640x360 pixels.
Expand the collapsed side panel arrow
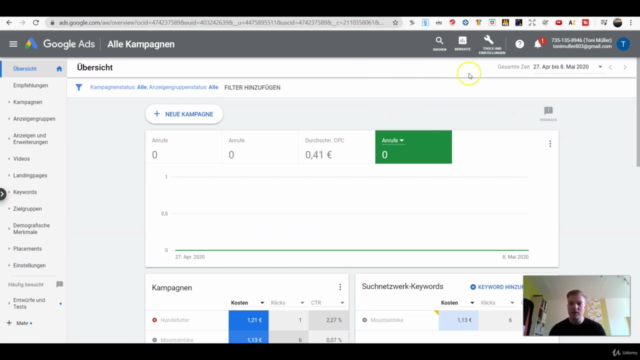pos(2,194)
